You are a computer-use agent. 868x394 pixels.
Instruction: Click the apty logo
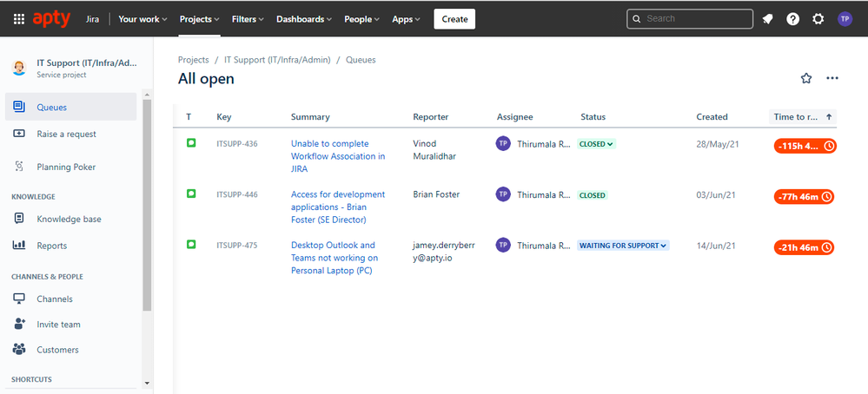[51, 19]
